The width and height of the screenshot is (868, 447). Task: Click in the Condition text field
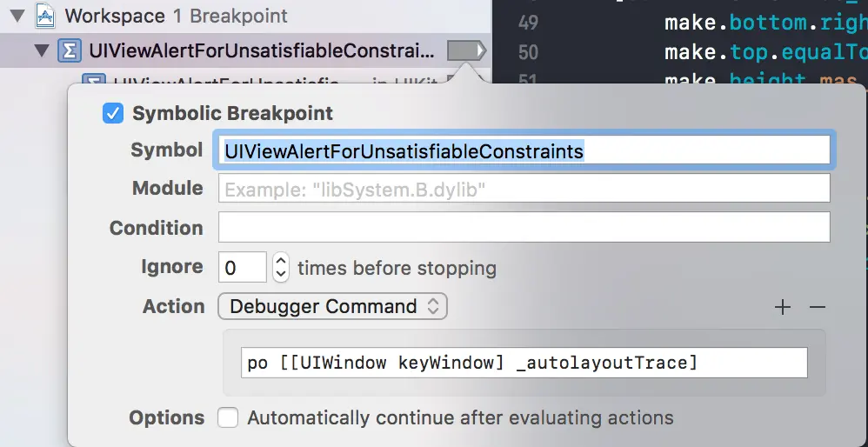(x=524, y=227)
